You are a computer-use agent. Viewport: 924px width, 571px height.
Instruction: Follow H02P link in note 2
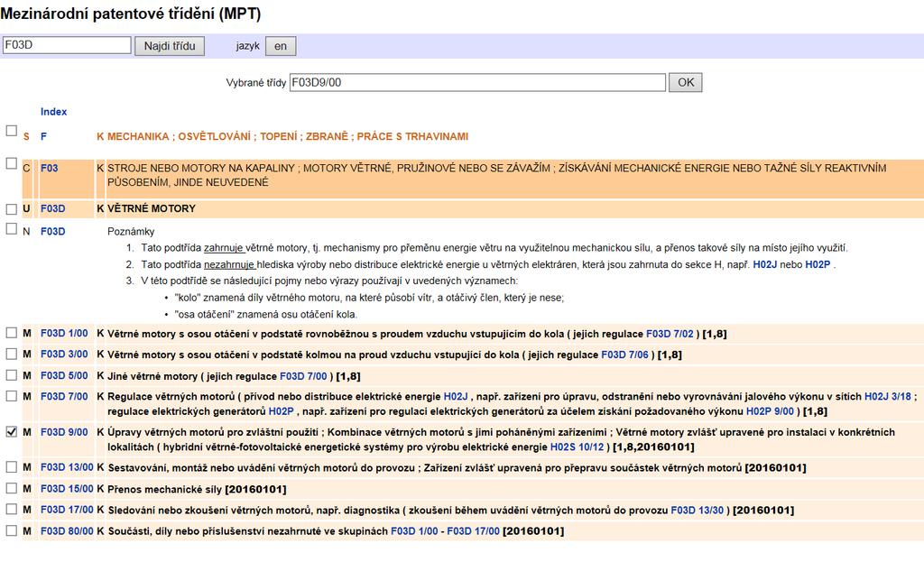[818, 264]
